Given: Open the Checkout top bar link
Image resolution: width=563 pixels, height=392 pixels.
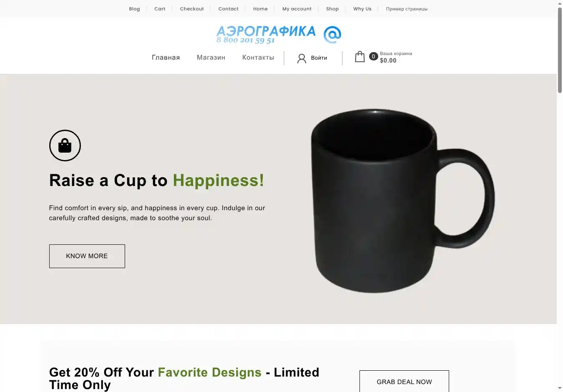Looking at the screenshot, I should (192, 9).
